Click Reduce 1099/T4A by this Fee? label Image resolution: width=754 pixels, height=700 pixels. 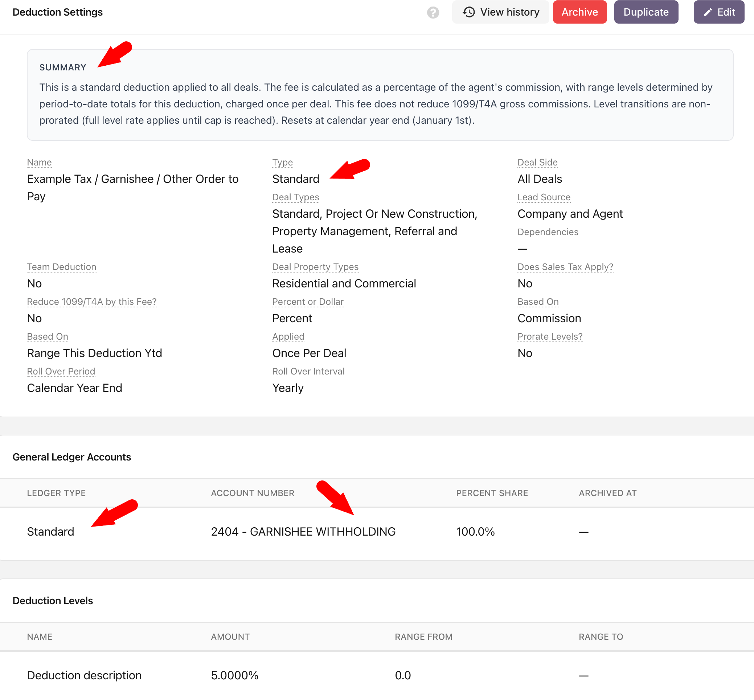92,302
